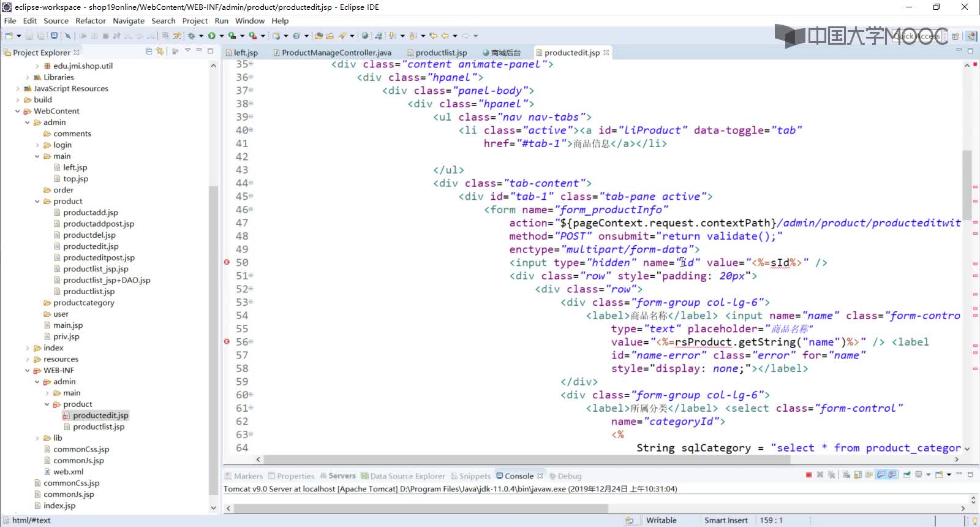Open the Markers view tab

pos(244,476)
